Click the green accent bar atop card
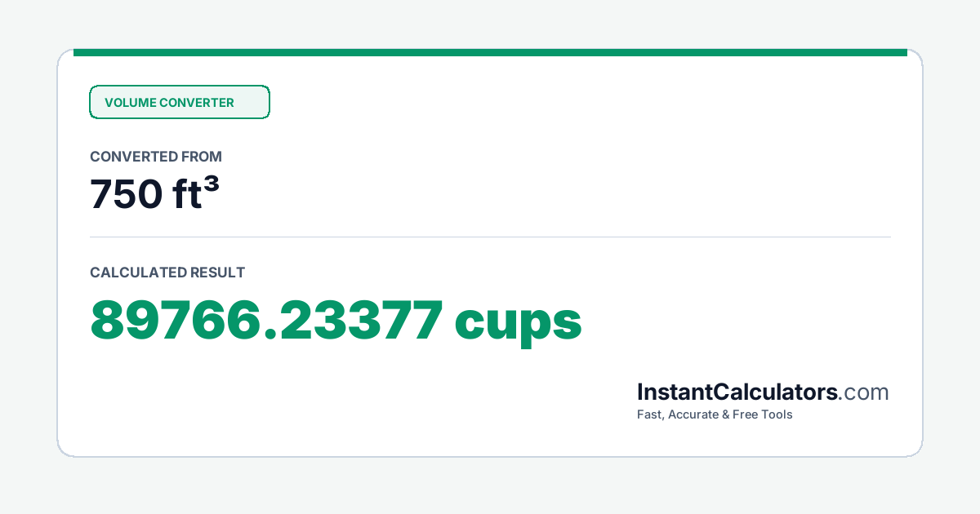This screenshot has height=514, width=980. 490,52
